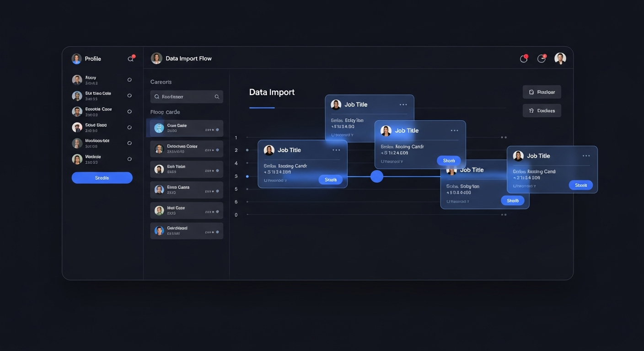The height and width of the screenshot is (351, 644).
Task: Select the radio circle beside Nocikcle
Action: click(x=129, y=159)
